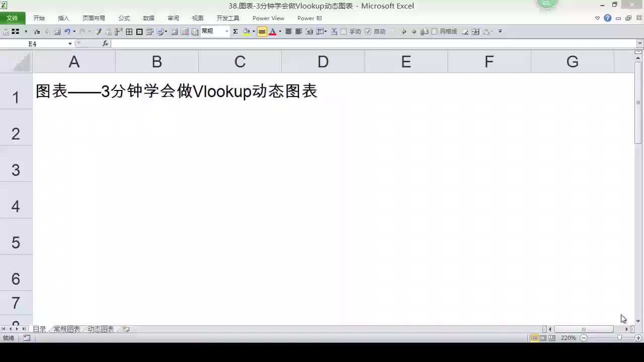This screenshot has width=644, height=362.
Task: Switch to the 目录 sheet tab
Action: [x=39, y=329]
